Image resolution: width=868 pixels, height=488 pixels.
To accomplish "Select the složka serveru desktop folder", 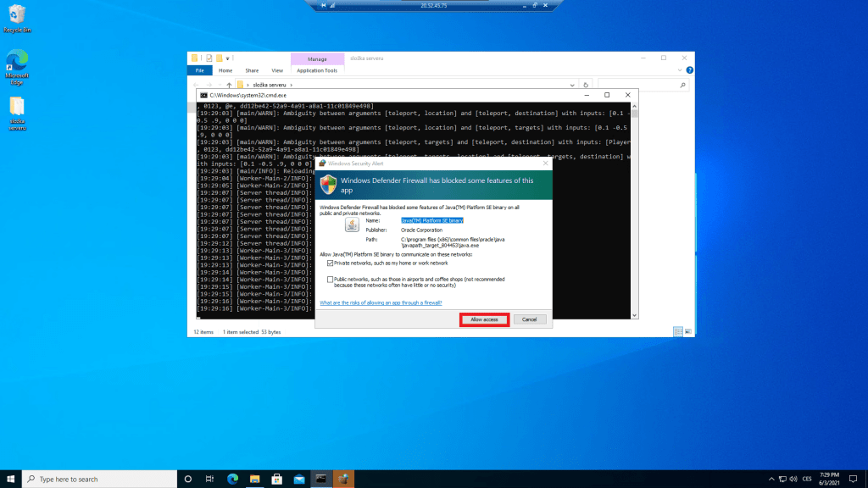I will pos(17,114).
